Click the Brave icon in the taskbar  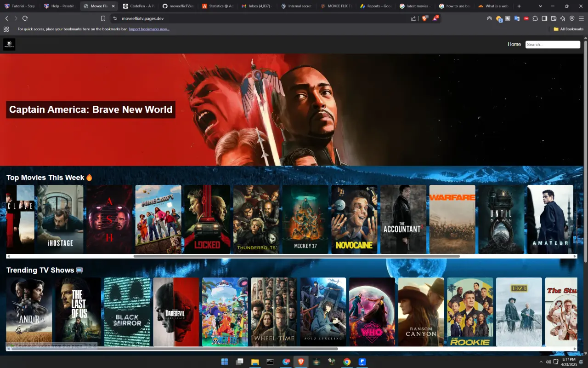(301, 362)
